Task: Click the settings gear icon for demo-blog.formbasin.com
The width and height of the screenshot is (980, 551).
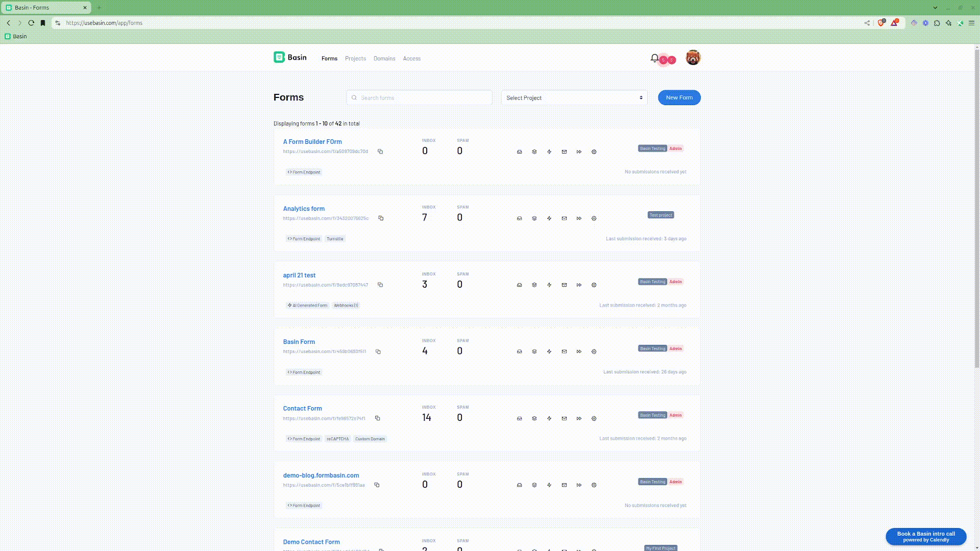Action: [594, 484]
